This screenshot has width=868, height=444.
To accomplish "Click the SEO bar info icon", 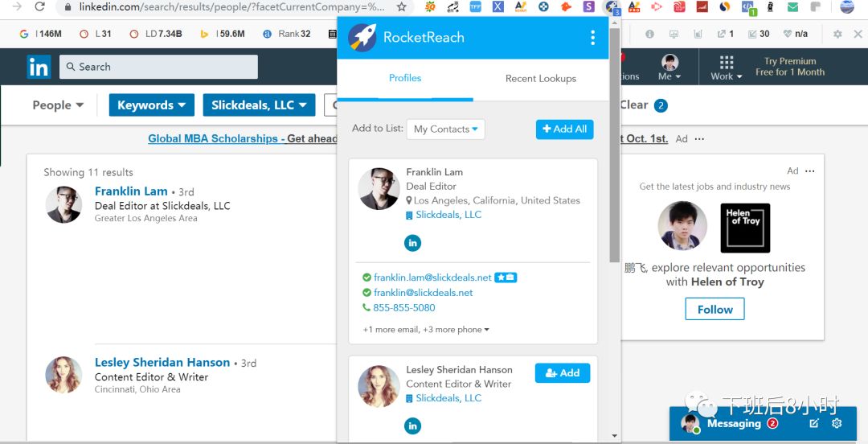I will click(650, 34).
